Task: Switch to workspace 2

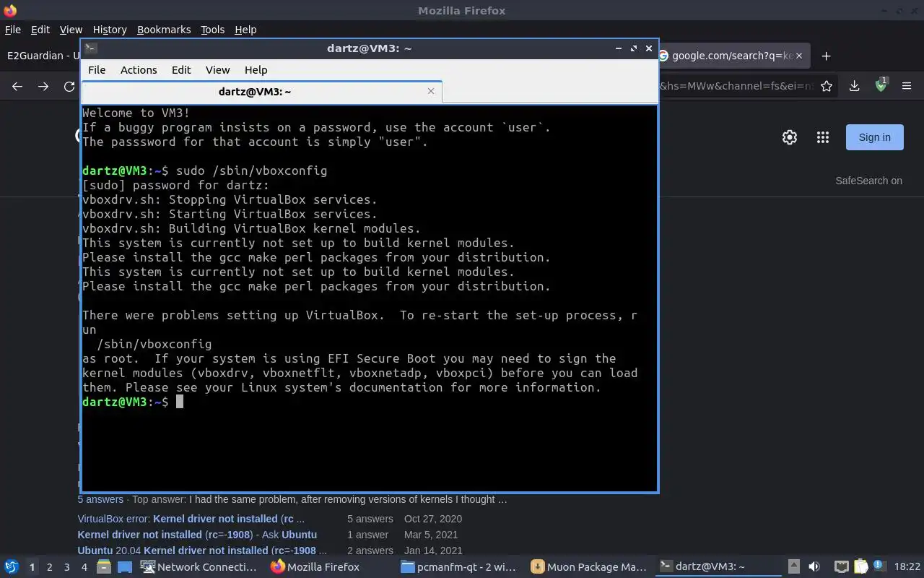Action: coord(49,567)
